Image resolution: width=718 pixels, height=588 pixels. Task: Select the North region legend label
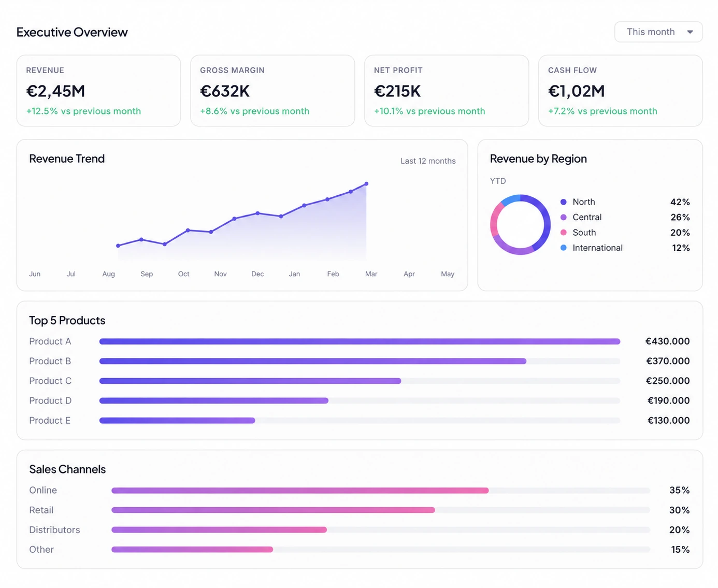(x=584, y=202)
